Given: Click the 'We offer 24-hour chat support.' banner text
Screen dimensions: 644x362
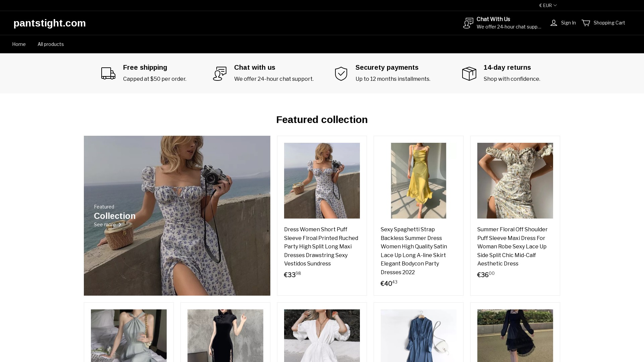Looking at the screenshot, I should point(274,79).
